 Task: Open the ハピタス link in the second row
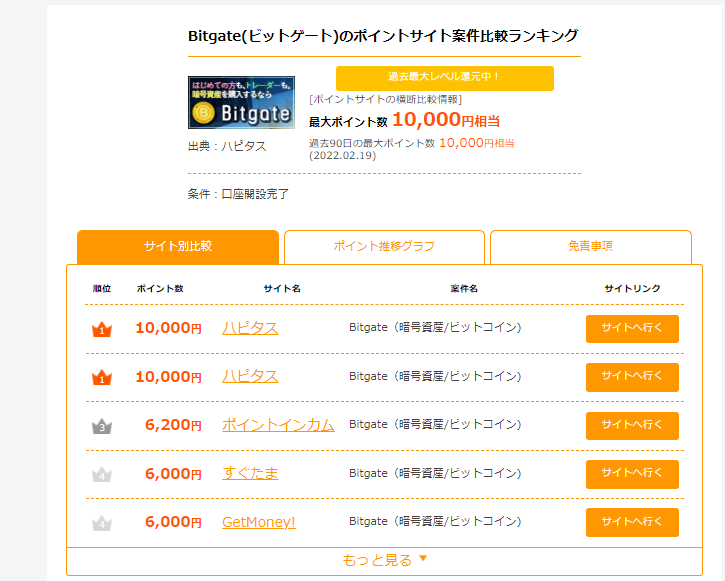[x=250, y=377]
